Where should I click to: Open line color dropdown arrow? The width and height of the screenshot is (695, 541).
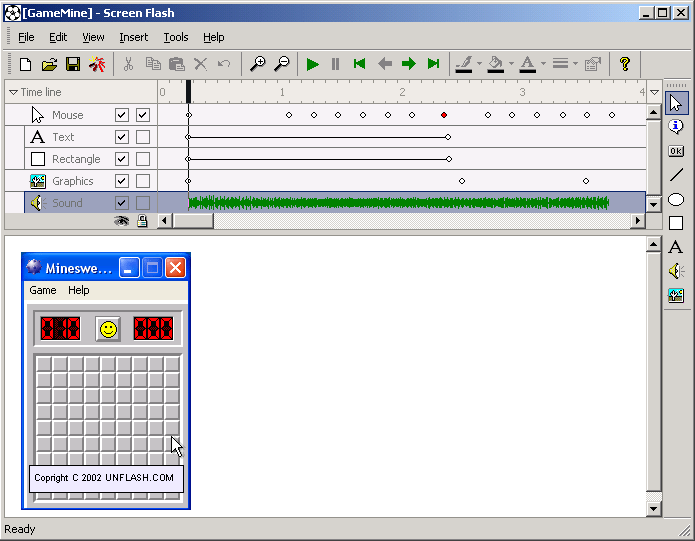479,64
